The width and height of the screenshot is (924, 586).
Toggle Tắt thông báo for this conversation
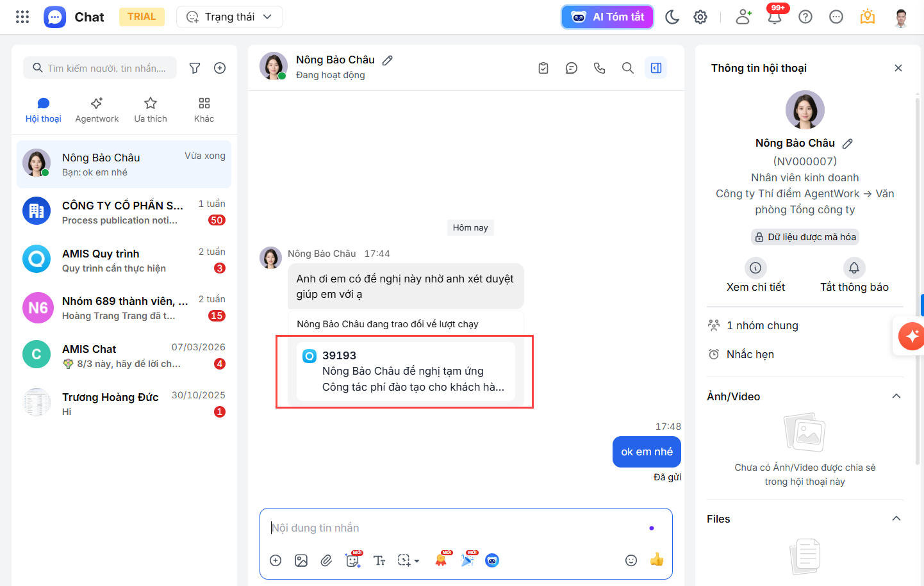[x=854, y=275]
